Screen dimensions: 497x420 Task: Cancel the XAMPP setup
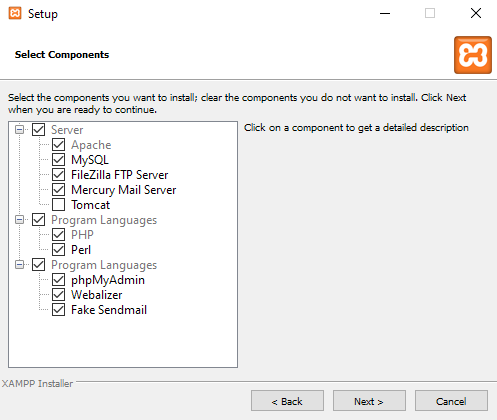point(451,401)
